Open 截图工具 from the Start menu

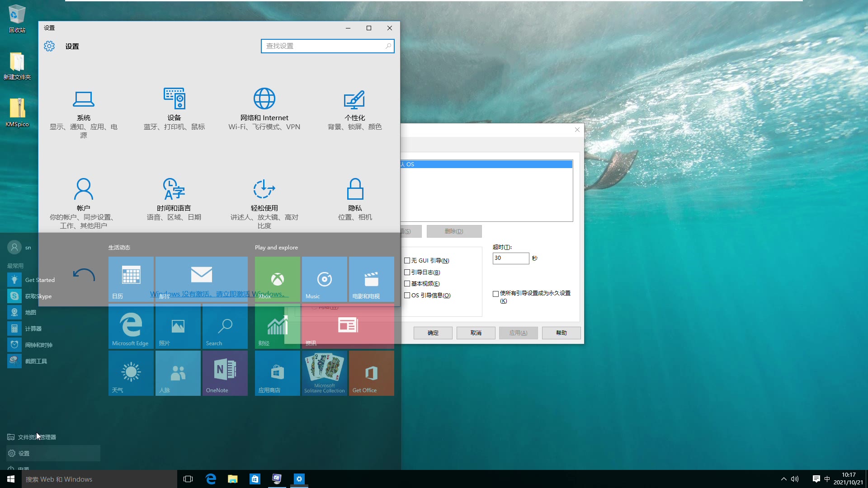tap(36, 361)
